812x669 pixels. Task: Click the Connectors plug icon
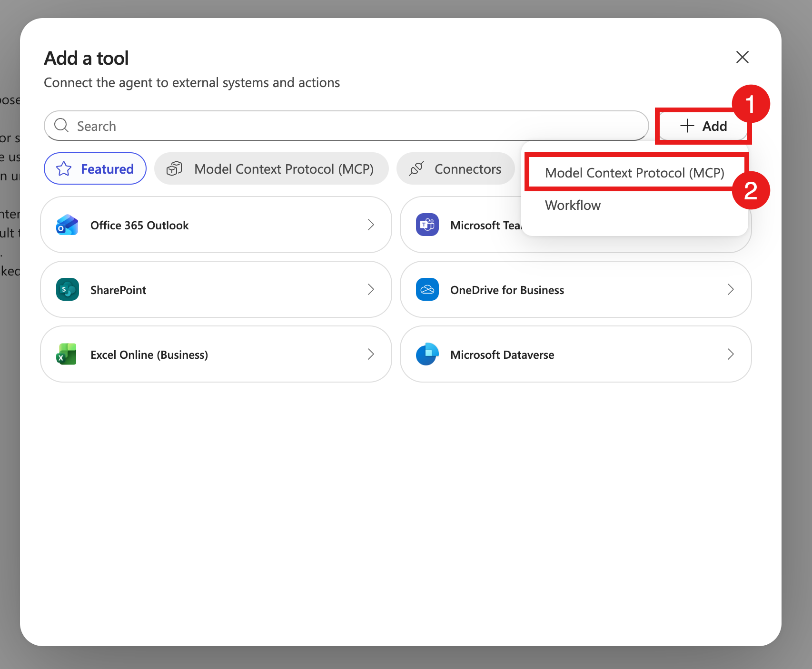point(416,168)
